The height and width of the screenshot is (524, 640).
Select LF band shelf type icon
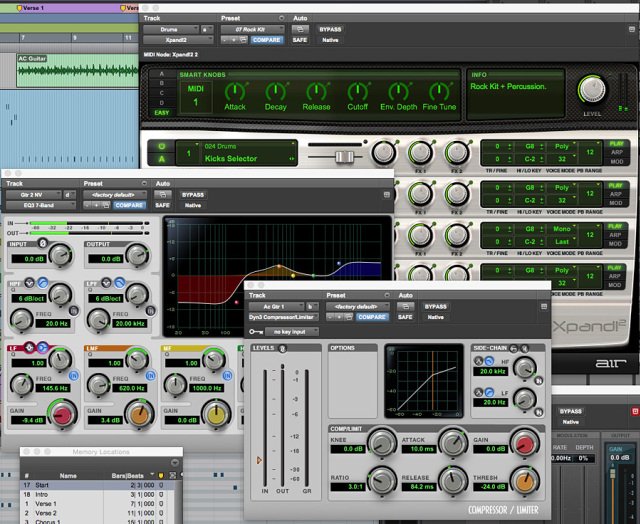42,348
